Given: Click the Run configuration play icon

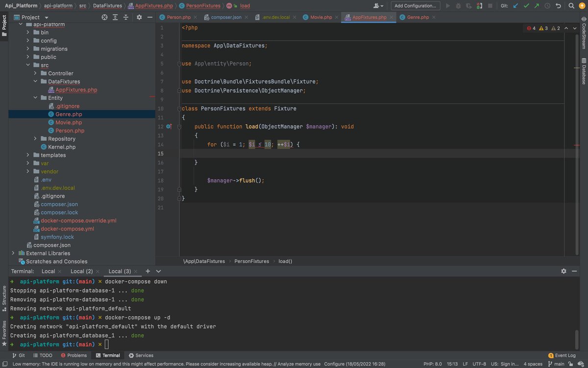Looking at the screenshot, I should [448, 6].
